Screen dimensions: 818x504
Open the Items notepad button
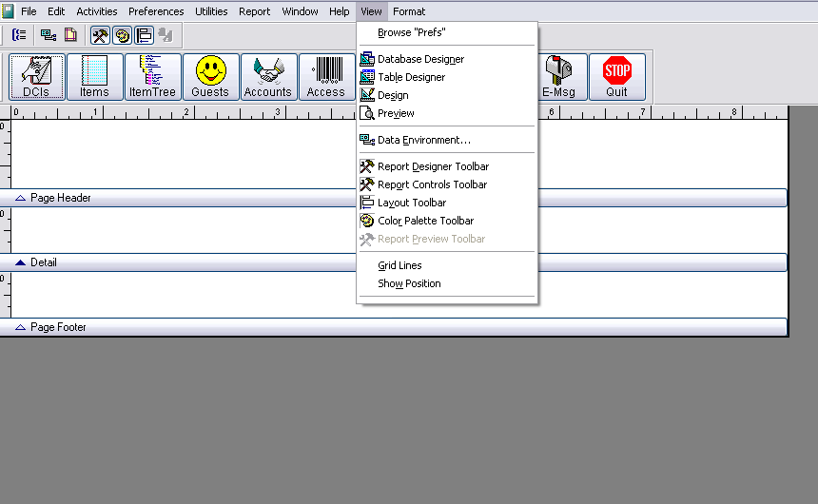(x=94, y=77)
